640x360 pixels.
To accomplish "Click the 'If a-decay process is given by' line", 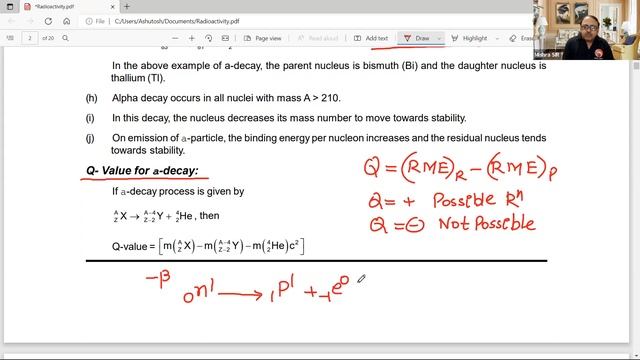I will click(x=178, y=191).
